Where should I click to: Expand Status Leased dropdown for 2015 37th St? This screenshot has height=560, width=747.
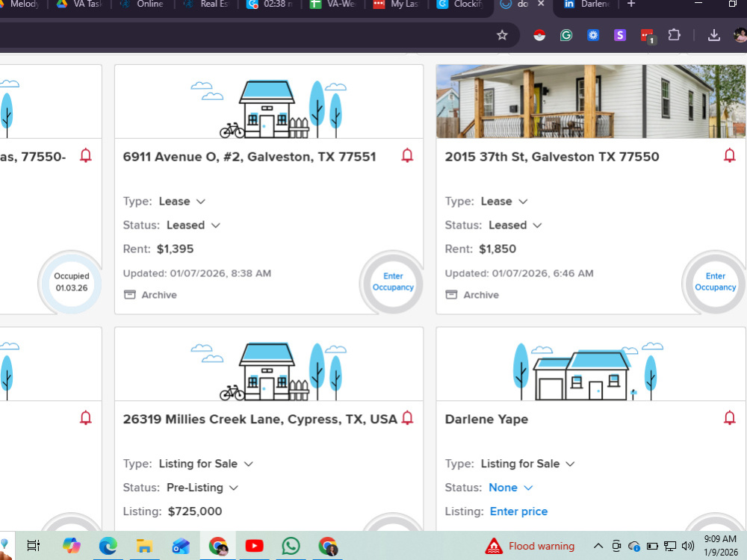[537, 225]
